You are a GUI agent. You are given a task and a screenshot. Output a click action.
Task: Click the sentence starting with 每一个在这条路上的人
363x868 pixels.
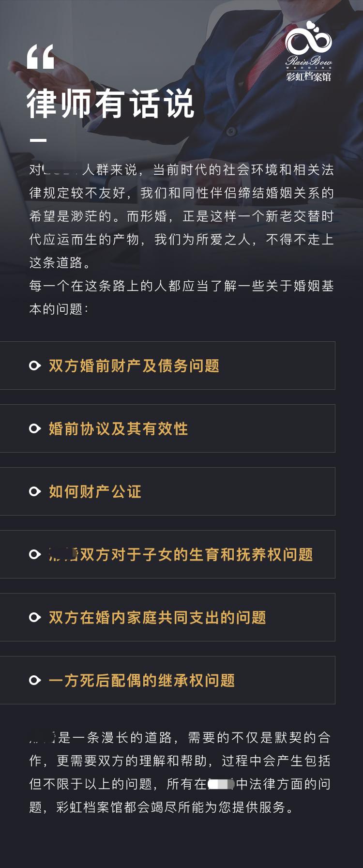pos(181,297)
